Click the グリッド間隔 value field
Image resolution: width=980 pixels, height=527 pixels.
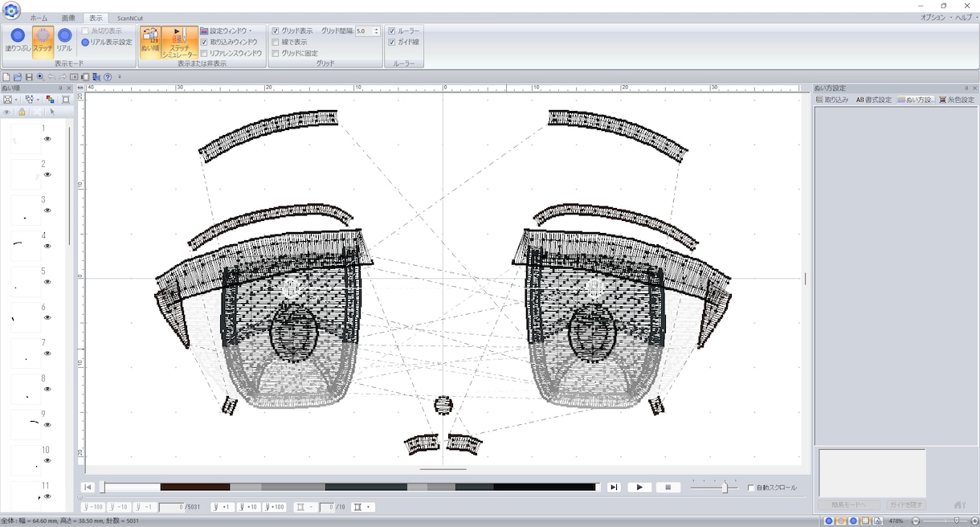tap(364, 31)
